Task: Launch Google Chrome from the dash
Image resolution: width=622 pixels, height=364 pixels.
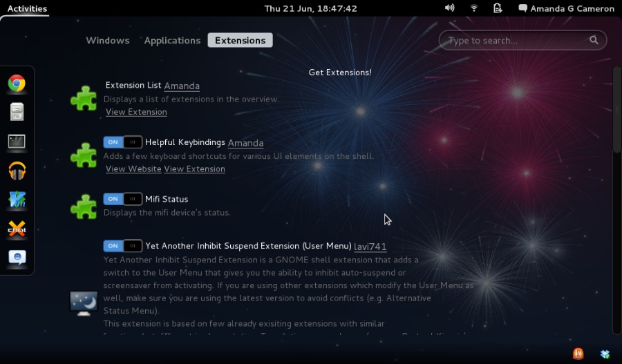Action: pos(17,84)
